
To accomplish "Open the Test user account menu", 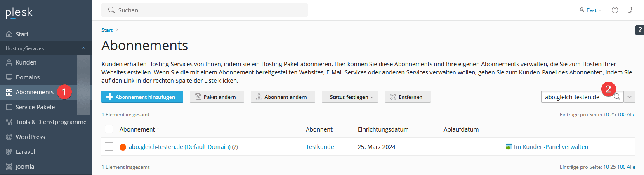I will pyautogui.click(x=591, y=10).
